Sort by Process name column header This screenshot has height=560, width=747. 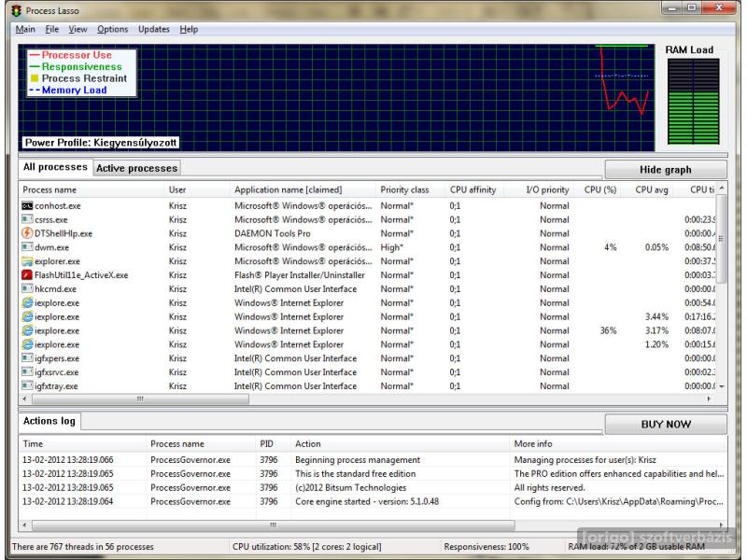(x=92, y=190)
